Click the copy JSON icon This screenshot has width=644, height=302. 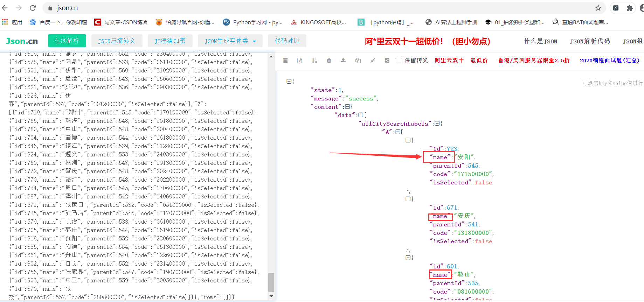click(x=358, y=61)
